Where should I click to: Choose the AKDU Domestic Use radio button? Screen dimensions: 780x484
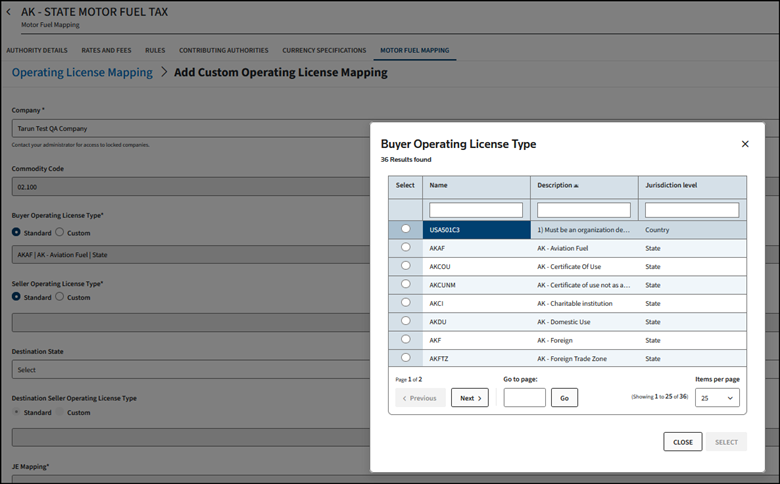tap(405, 321)
